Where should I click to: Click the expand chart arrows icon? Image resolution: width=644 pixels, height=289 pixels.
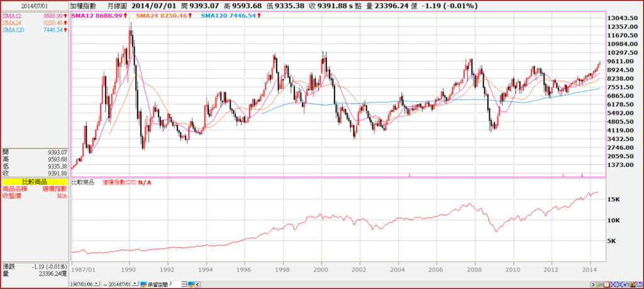619,285
